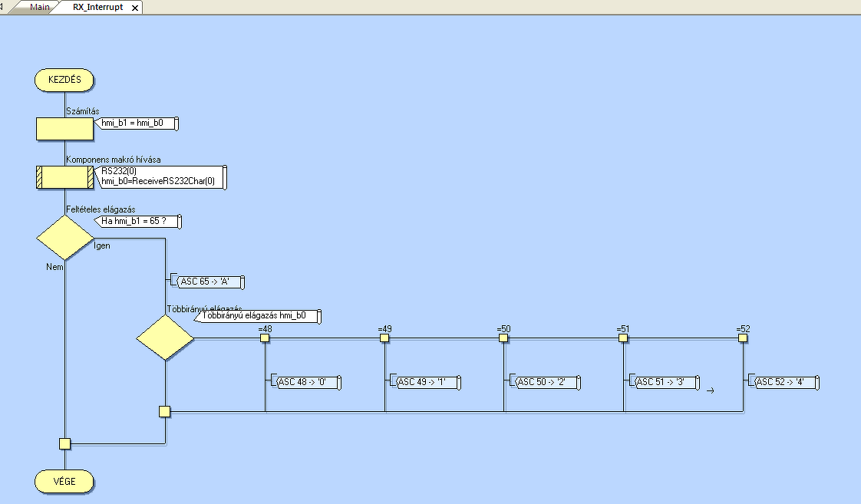Screen dimensions: 861x504
Task: Click the Igen branch label
Action: tap(102, 245)
